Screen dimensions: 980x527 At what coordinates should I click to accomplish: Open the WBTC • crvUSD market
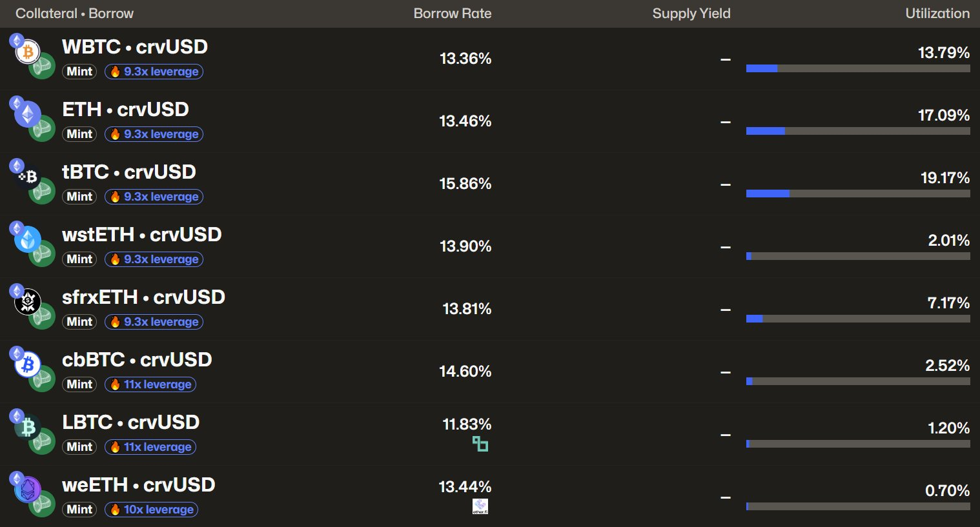134,47
